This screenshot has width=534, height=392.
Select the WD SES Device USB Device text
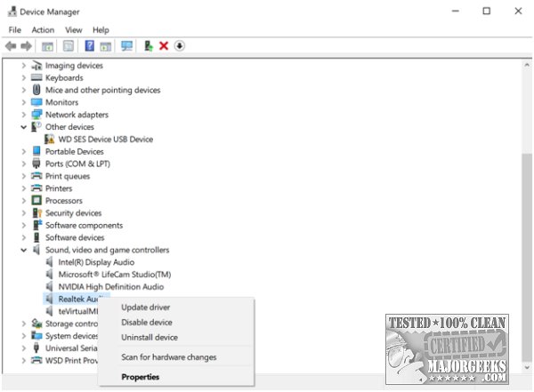(106, 139)
